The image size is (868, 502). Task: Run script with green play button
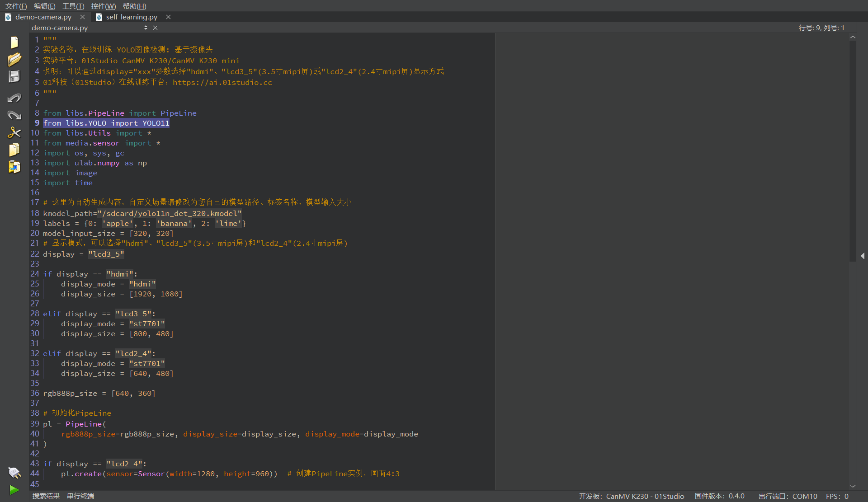tap(14, 490)
